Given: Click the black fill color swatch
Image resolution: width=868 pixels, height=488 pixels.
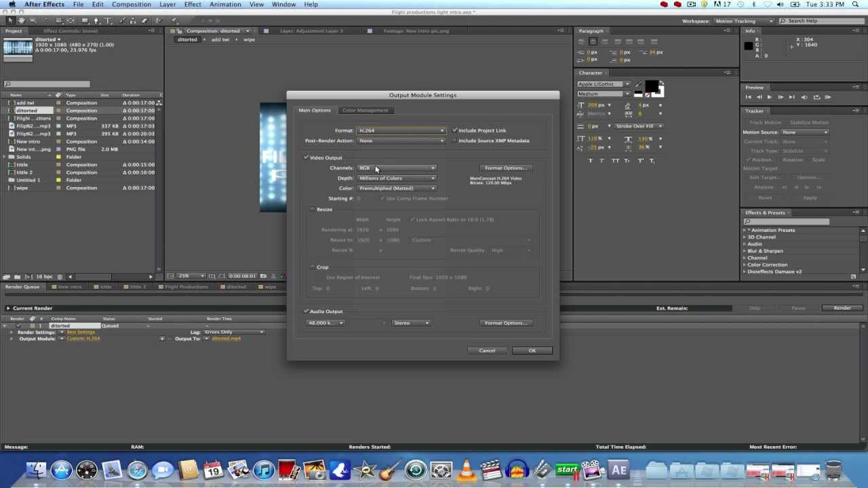Looking at the screenshot, I should coord(651,86).
